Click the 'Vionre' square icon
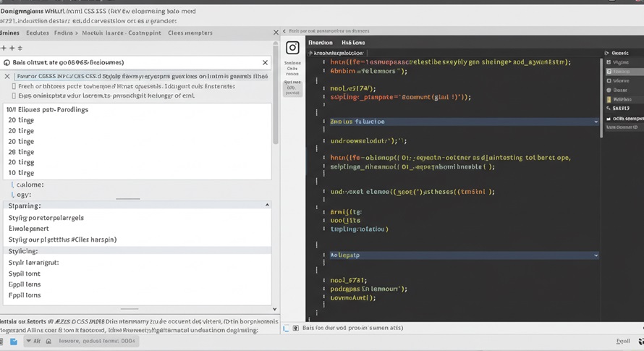644x351 pixels. [609, 80]
